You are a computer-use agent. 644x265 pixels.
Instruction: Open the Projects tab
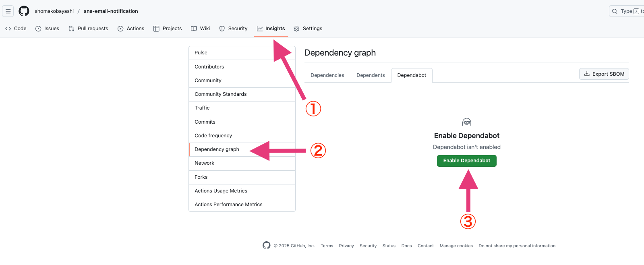tap(168, 29)
